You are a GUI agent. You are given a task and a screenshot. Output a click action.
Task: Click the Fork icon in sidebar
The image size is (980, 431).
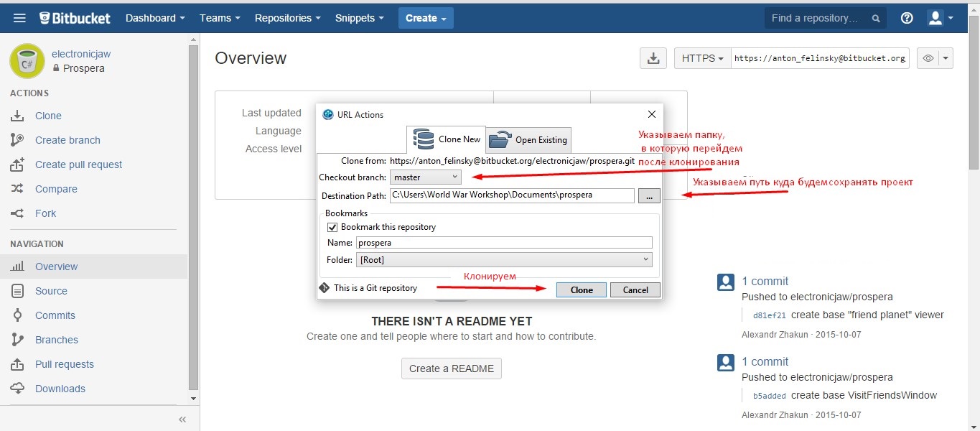[17, 213]
